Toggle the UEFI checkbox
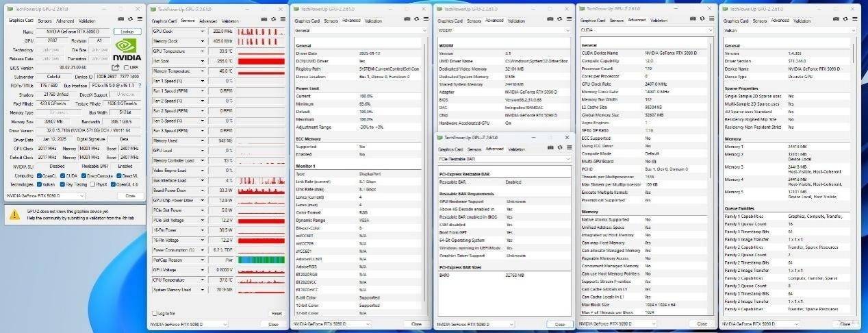Screen dimensions: 868x333 (x=127, y=68)
